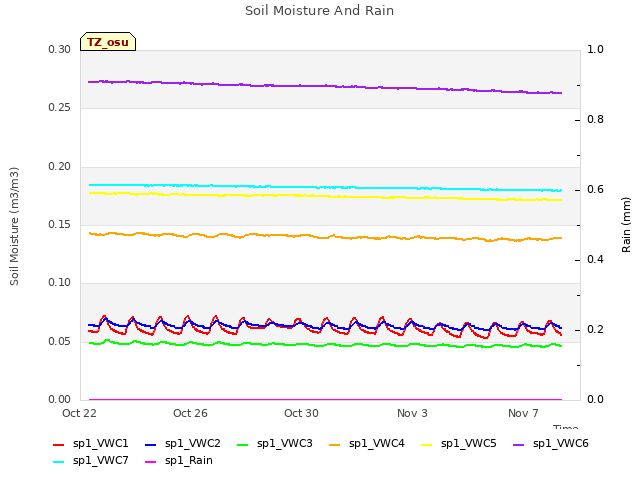Toggle sp1_Rain legend entry
640x480 pixels.
179,461
